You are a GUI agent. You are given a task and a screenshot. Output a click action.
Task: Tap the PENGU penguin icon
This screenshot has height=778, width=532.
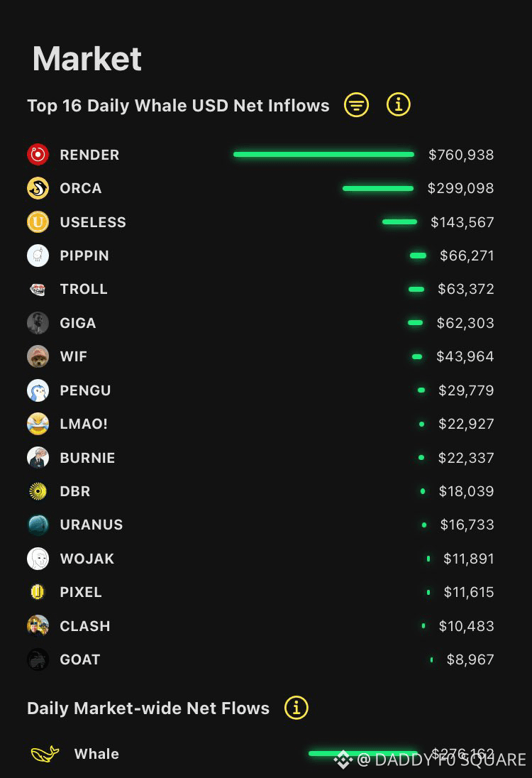(38, 390)
